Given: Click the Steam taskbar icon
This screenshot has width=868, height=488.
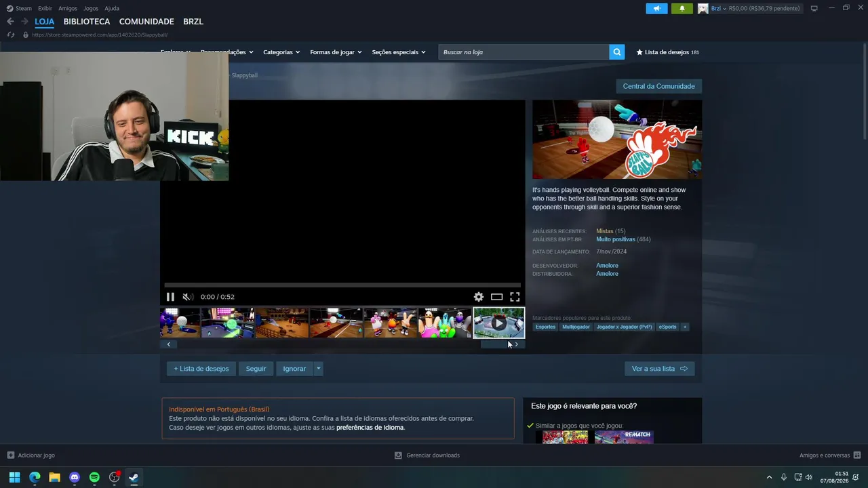Looking at the screenshot, I should click(134, 477).
